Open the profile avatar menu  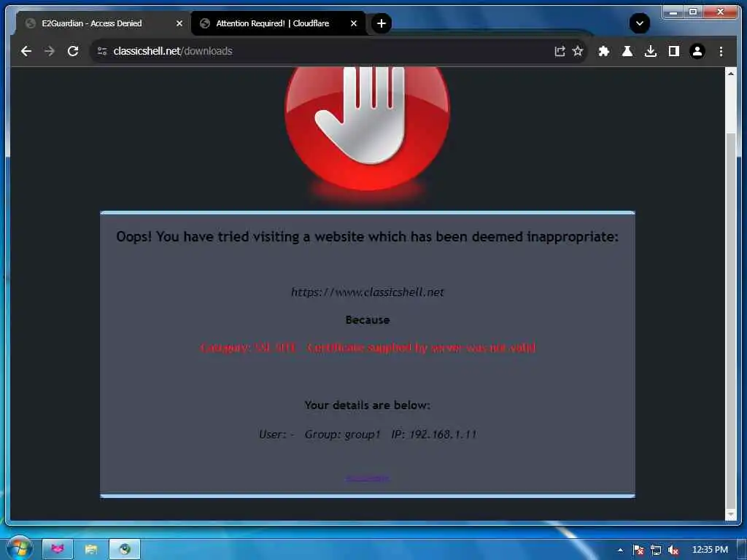tap(697, 51)
